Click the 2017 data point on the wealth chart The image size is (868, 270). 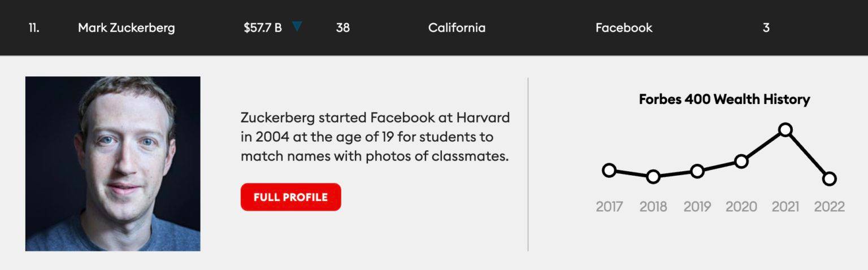(609, 170)
